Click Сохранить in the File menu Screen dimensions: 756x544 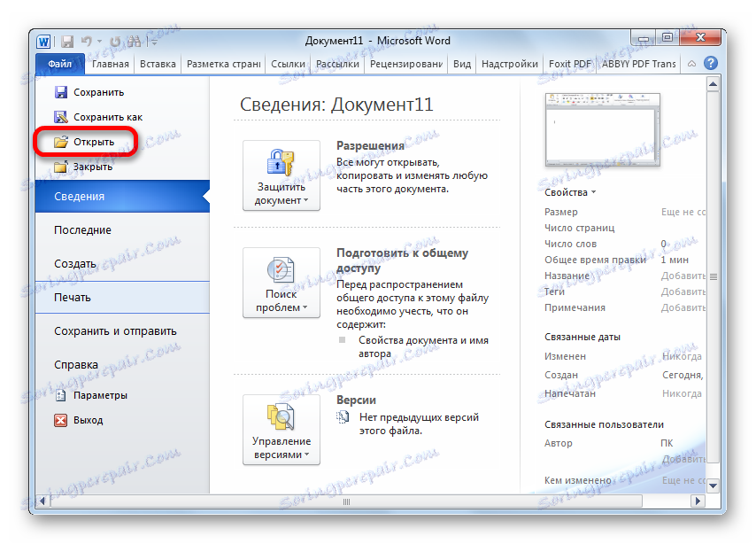tap(89, 92)
